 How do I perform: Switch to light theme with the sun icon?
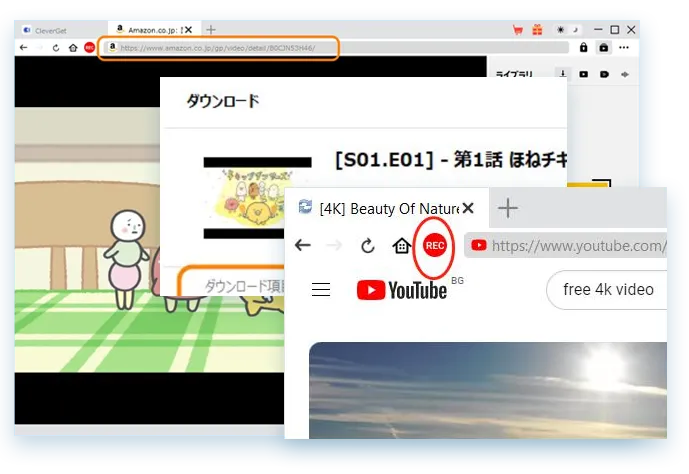[560, 30]
